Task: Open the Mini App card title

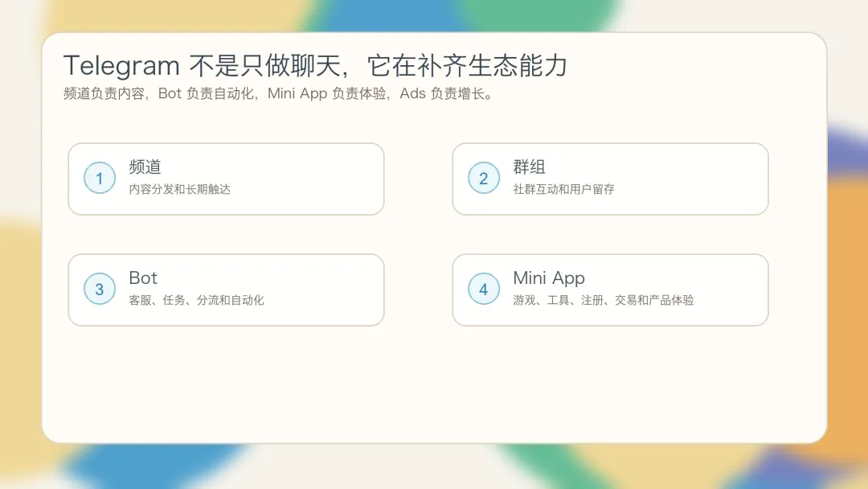Action: pyautogui.click(x=549, y=278)
